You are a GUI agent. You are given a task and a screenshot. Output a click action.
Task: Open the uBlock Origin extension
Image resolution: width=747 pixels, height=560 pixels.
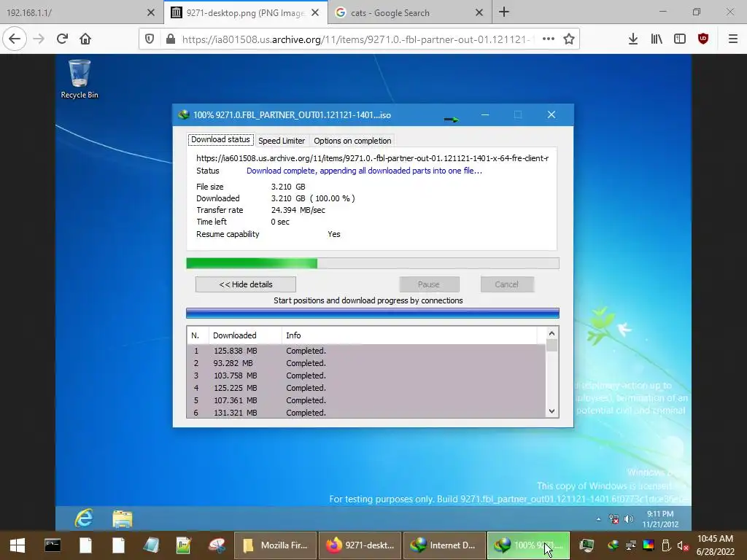tap(703, 39)
